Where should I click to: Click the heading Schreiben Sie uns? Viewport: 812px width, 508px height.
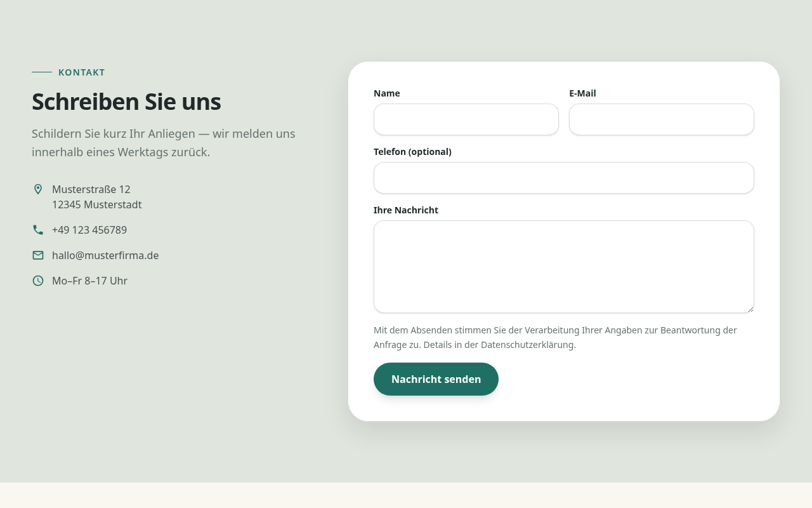point(126,102)
